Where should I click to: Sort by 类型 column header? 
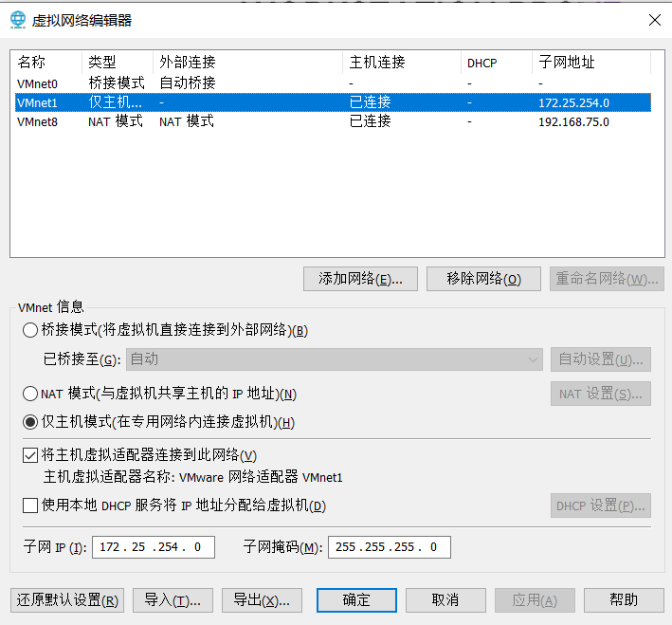(117, 63)
